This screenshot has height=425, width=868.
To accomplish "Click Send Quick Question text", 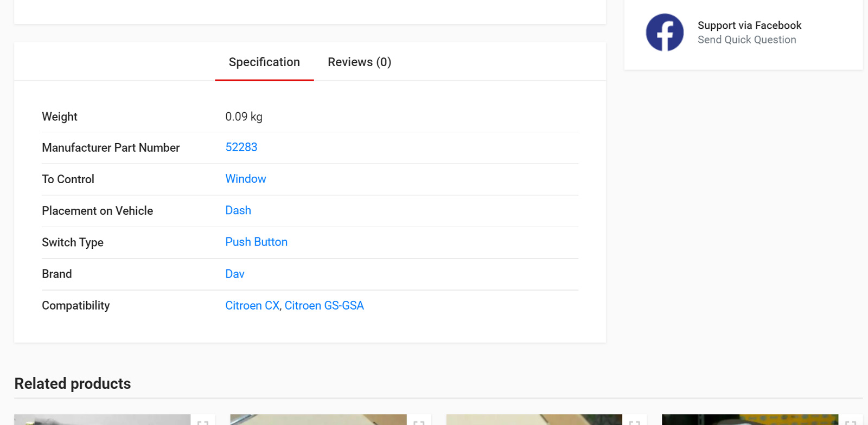I will pos(746,40).
